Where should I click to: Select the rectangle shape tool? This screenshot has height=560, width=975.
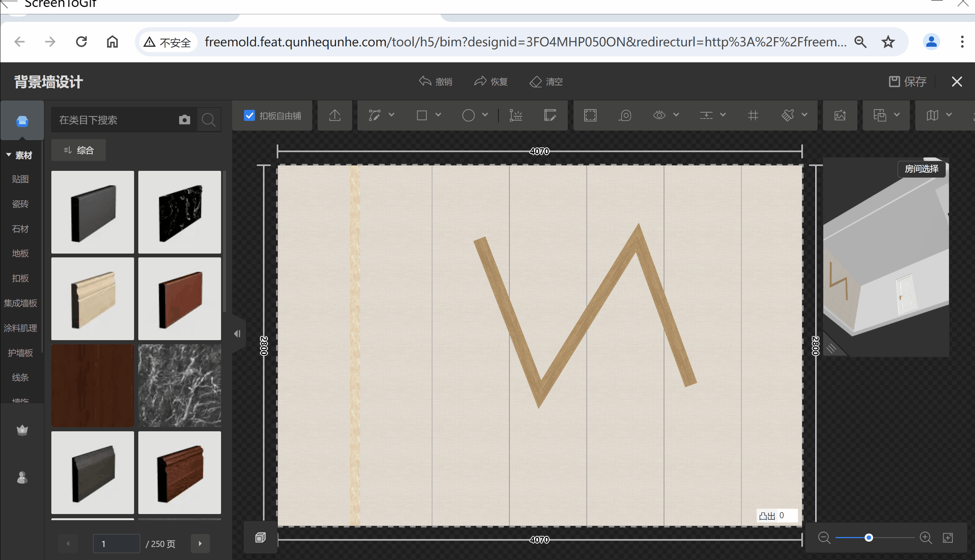pyautogui.click(x=422, y=115)
